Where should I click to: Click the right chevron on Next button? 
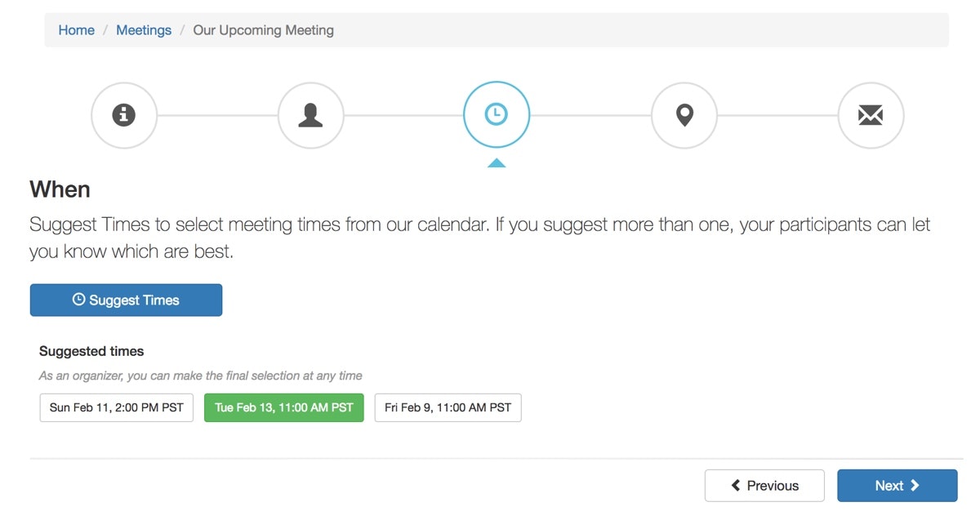coord(915,485)
